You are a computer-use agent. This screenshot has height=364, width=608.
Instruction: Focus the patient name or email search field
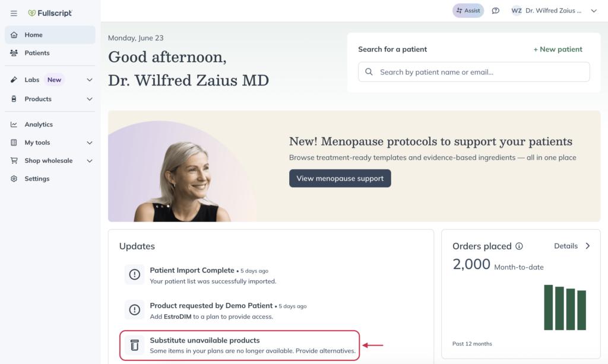click(x=474, y=72)
